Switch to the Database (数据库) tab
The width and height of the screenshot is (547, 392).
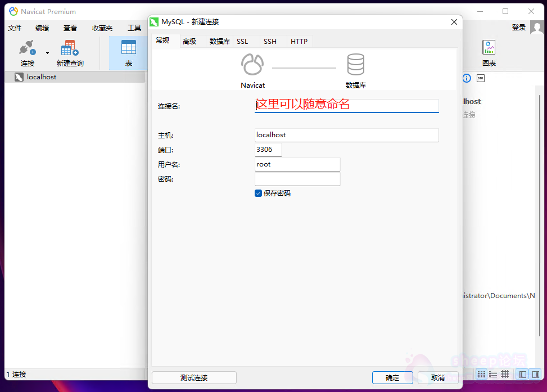tap(220, 42)
